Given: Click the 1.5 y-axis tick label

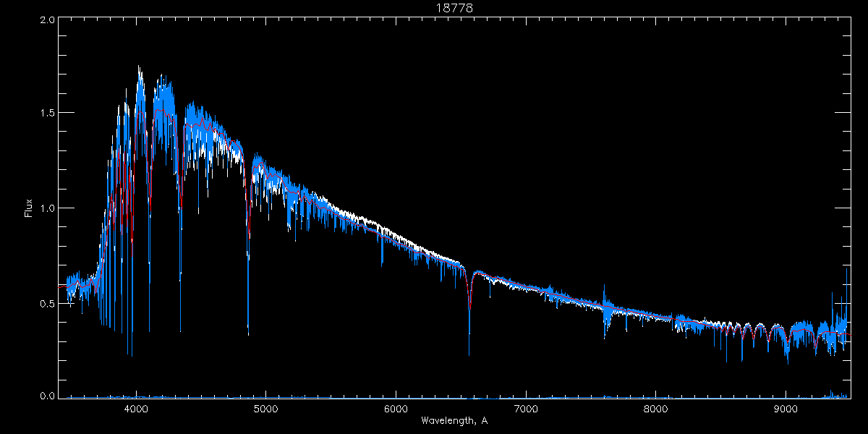Looking at the screenshot, I should (48, 114).
